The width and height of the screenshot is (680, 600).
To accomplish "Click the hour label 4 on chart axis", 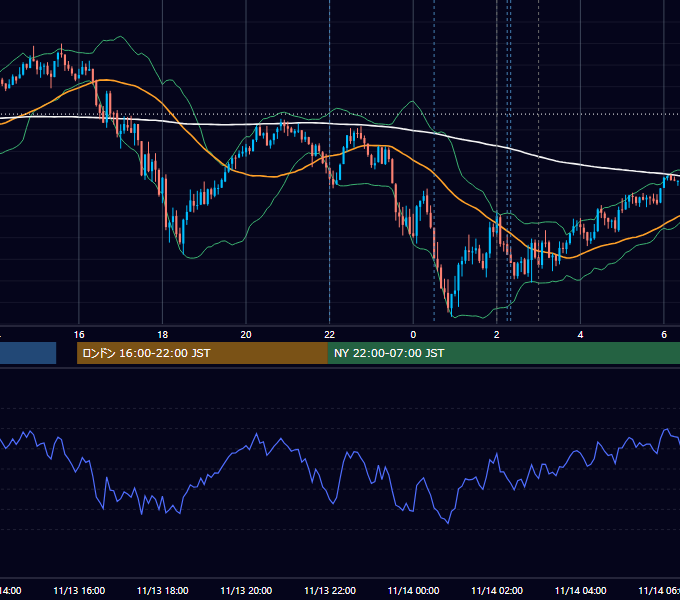I will click(580, 335).
